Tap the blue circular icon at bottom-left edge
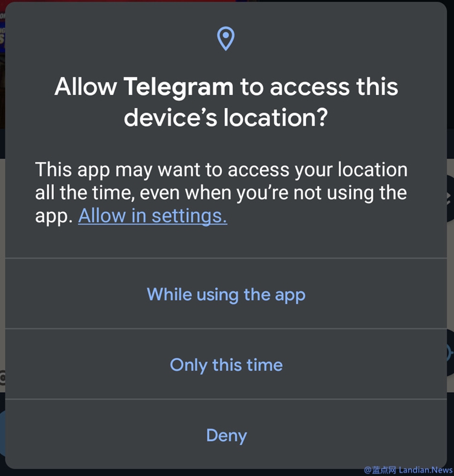This screenshot has width=454, height=476. (2, 433)
